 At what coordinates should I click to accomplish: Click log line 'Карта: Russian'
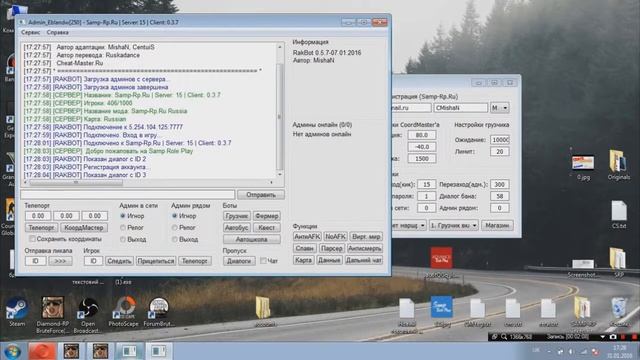[75, 119]
